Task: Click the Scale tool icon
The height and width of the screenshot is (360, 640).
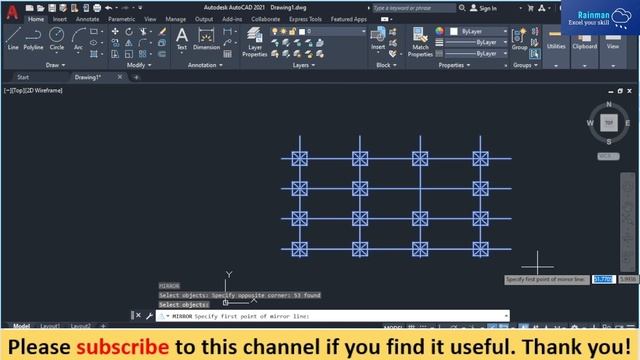Action: click(x=129, y=54)
